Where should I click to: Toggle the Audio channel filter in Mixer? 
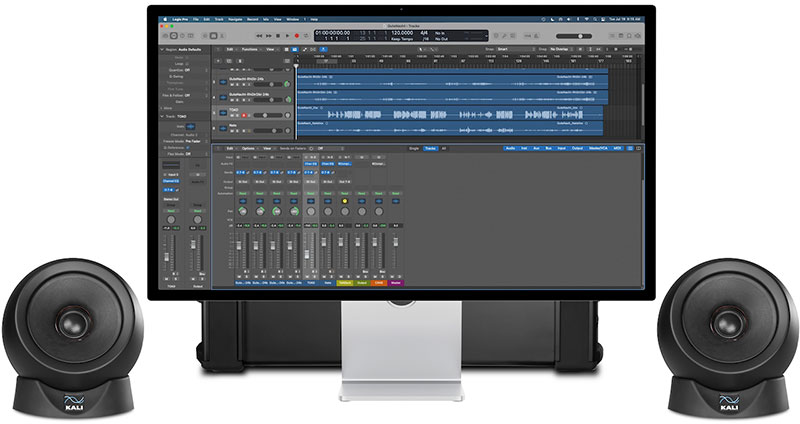[510, 148]
